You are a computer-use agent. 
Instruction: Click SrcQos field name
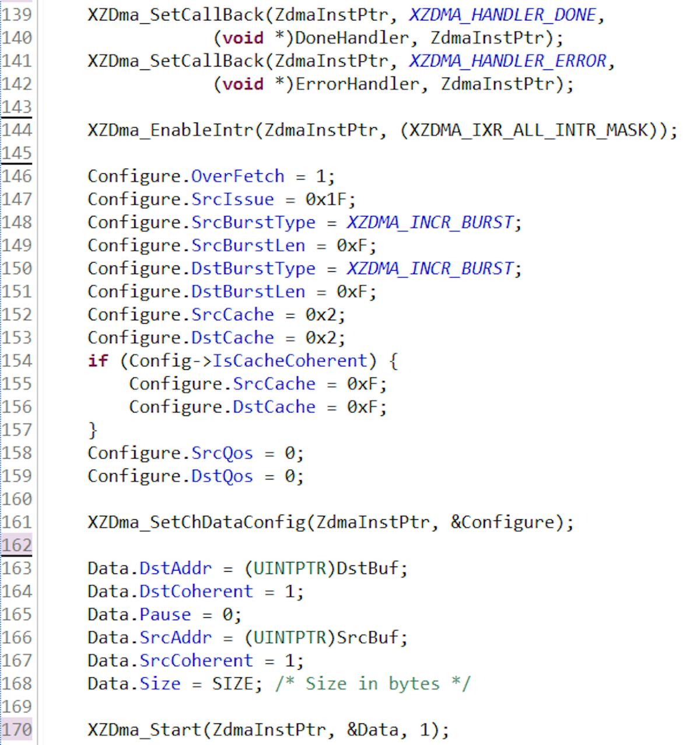222,453
